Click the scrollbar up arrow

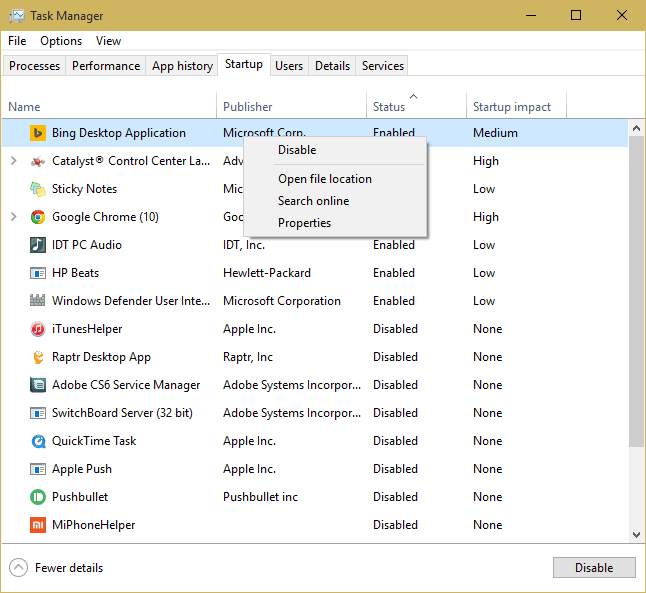click(x=637, y=129)
